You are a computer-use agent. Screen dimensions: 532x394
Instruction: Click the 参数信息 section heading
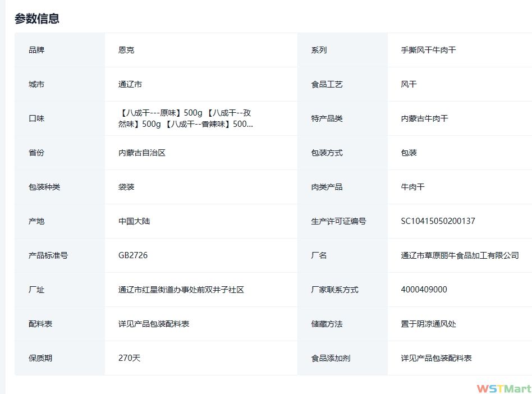tap(37, 19)
